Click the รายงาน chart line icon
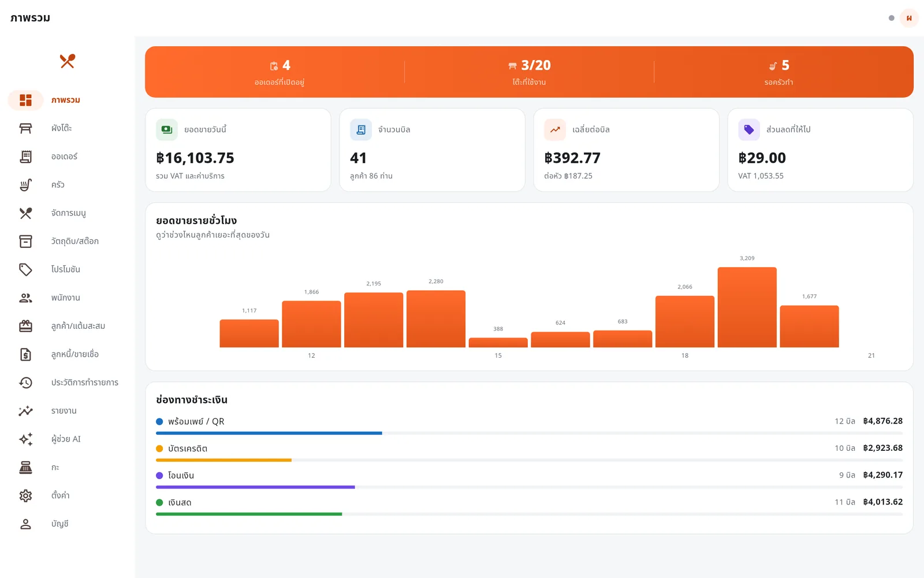Screen dimensions: 924x578 pyautogui.click(x=25, y=411)
